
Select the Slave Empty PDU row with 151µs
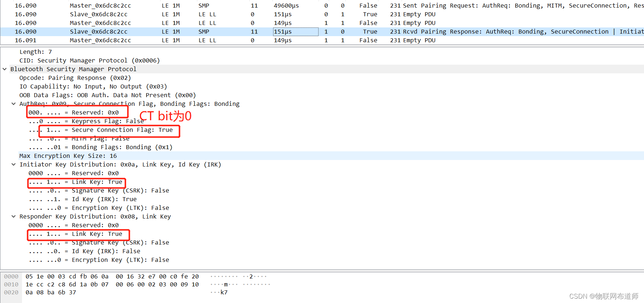(x=322, y=14)
